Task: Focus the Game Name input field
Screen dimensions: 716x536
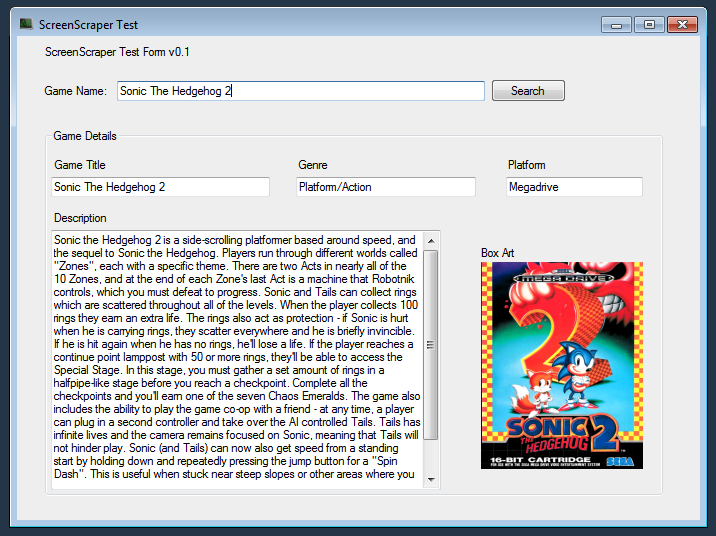Action: click(300, 91)
